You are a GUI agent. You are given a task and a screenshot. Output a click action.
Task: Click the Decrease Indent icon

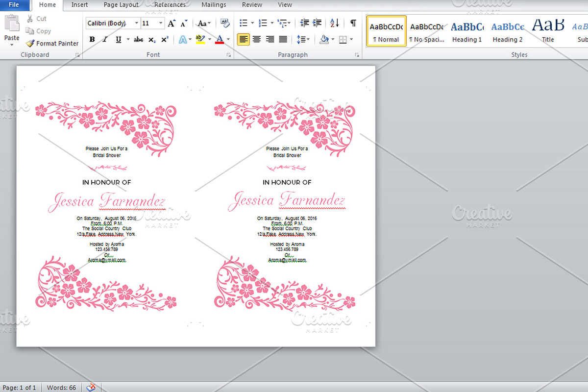[304, 23]
